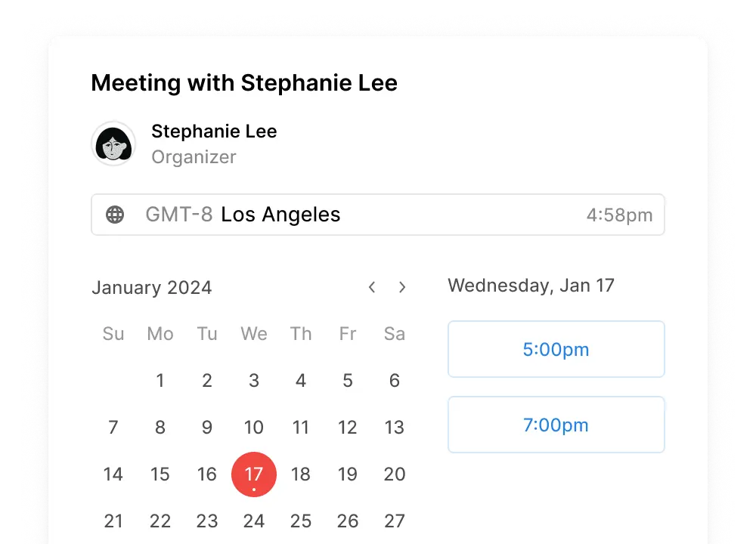Pick January 1 on calendar
This screenshot has height=544, width=756.
pyautogui.click(x=160, y=381)
